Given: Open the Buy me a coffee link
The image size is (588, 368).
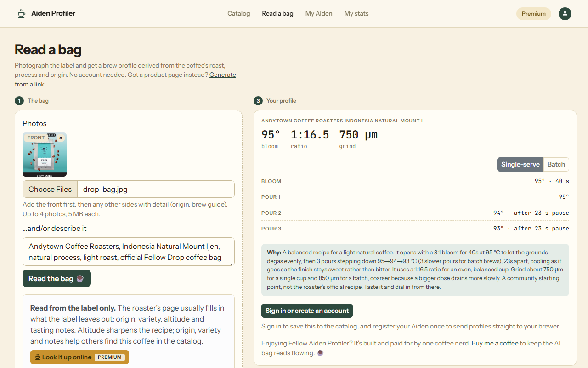Looking at the screenshot, I should [x=495, y=343].
